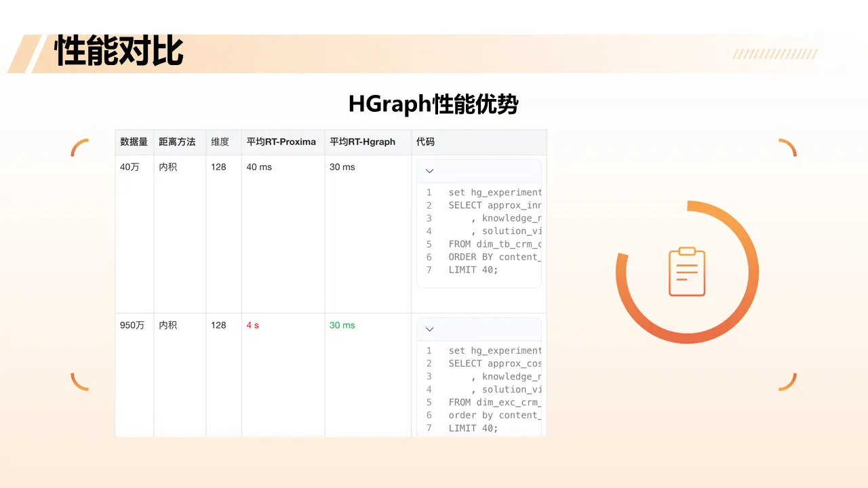Screen dimensions: 868x488
Task: Click the HGraph性能优势 heading
Action: pyautogui.click(x=433, y=104)
